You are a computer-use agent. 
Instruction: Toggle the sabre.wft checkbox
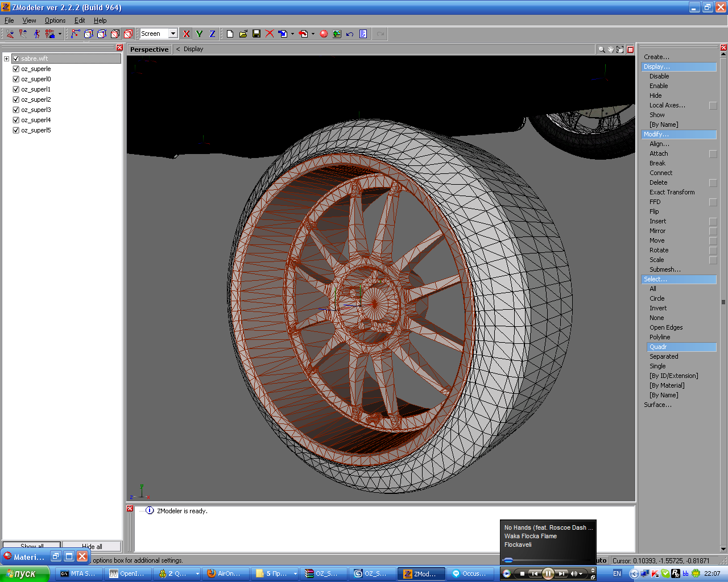click(x=16, y=59)
